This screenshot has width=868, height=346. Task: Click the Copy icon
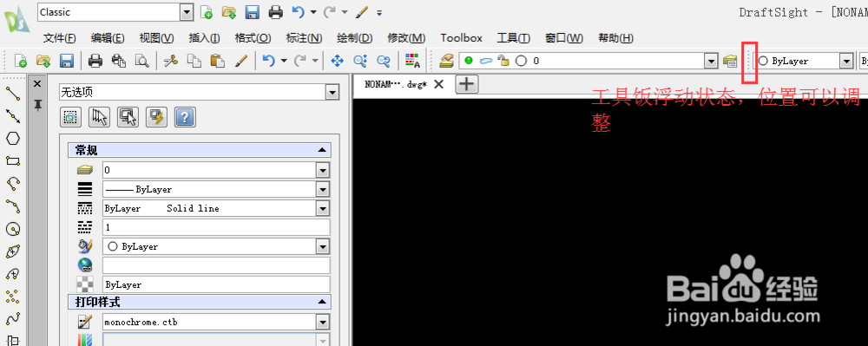click(x=194, y=61)
